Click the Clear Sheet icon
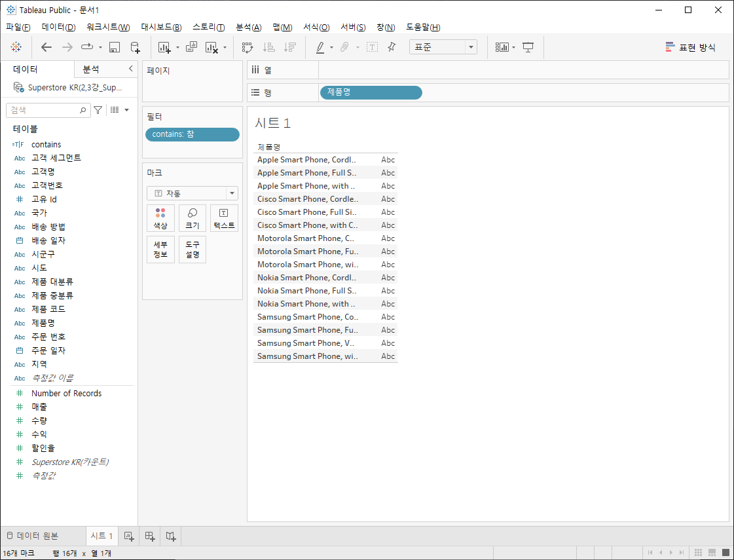Image resolution: width=734 pixels, height=560 pixels. 212,47
